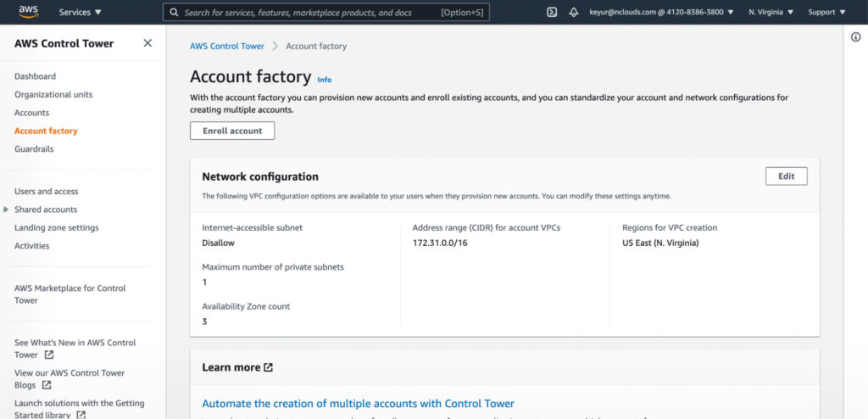Image resolution: width=868 pixels, height=419 pixels.
Task: Click the Network configuration heading
Action: coord(260,176)
